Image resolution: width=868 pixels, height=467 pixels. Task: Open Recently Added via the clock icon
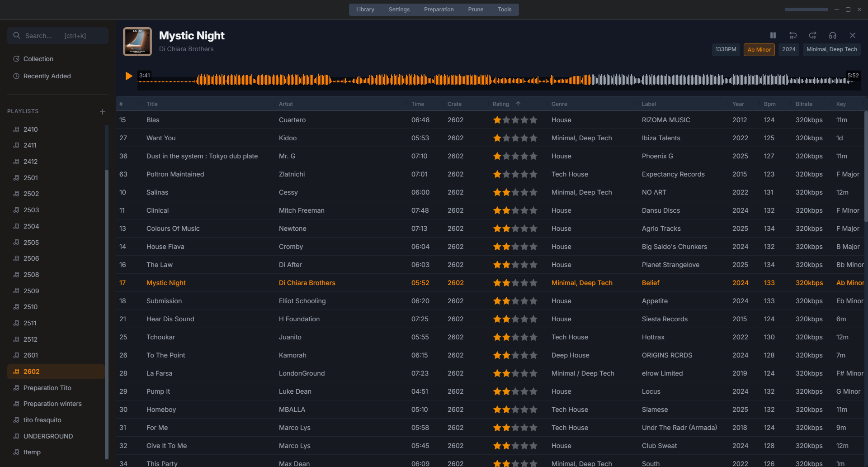click(47, 76)
